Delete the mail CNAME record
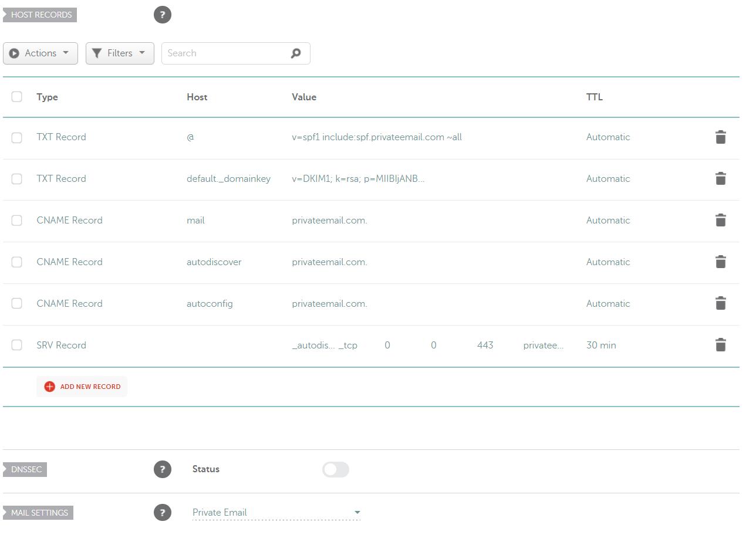 [720, 221]
